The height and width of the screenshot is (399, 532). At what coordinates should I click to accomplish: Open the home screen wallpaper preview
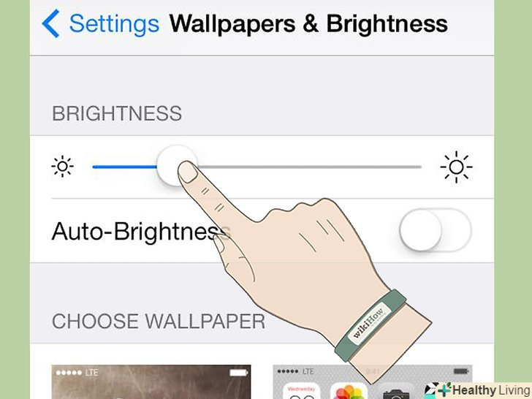pyautogui.click(x=373, y=381)
